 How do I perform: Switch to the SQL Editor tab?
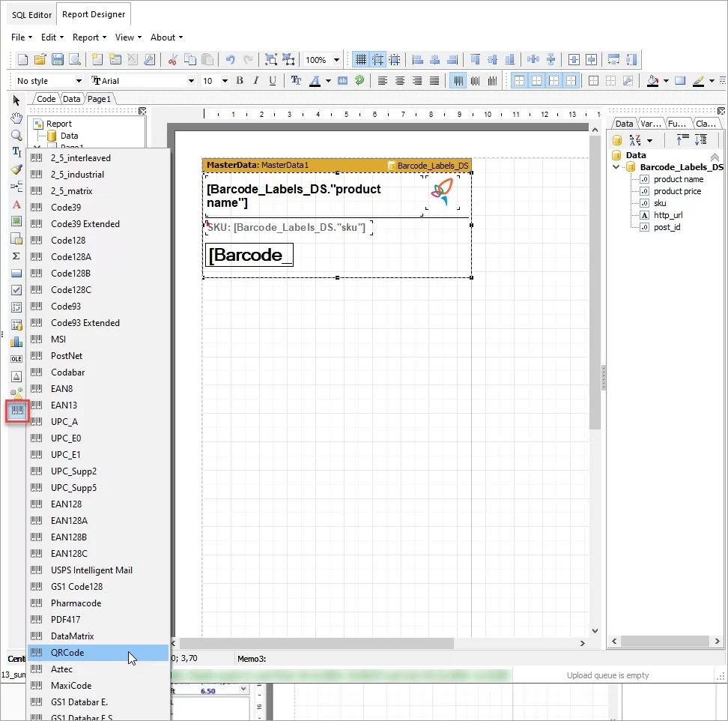(x=31, y=14)
